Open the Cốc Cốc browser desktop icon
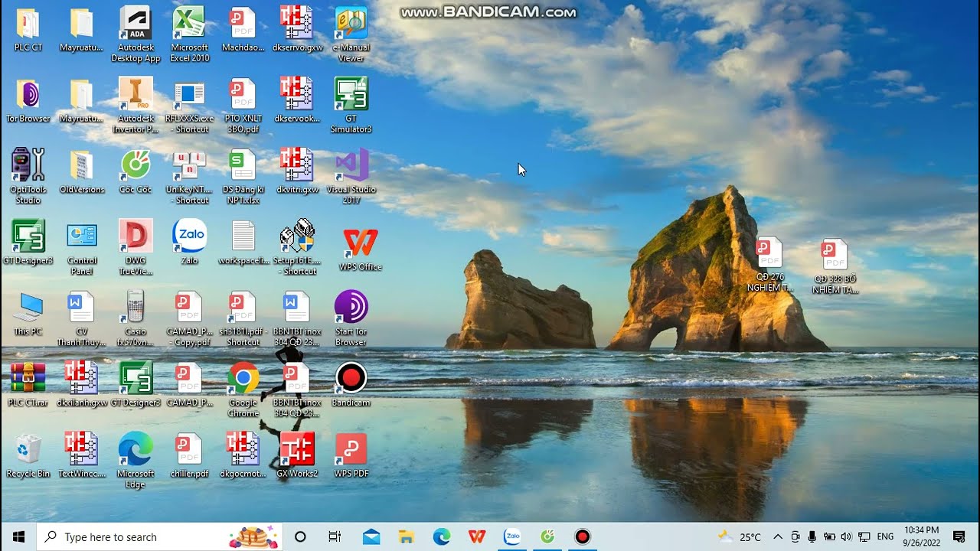Screen dimensions: 980x551 point(136,171)
